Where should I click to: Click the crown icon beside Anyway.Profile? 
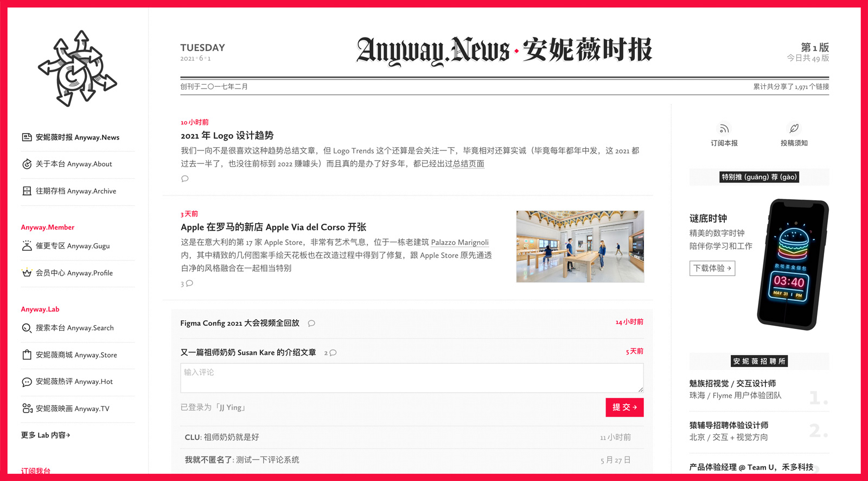[27, 273]
